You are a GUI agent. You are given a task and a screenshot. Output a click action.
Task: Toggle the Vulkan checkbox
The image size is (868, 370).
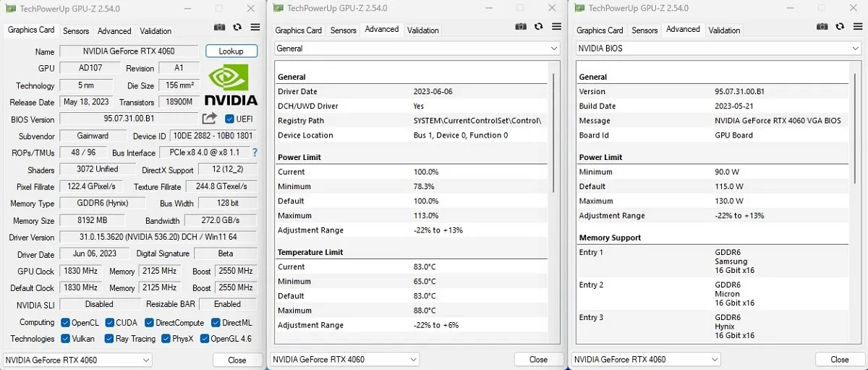tap(66, 339)
